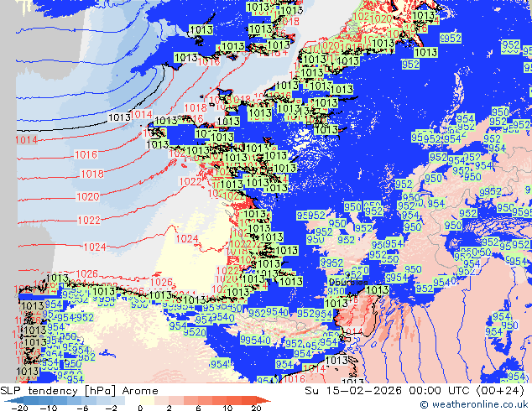Select the pale yellow legend swatch above 0
The image size is (532, 411).
(147, 400)
